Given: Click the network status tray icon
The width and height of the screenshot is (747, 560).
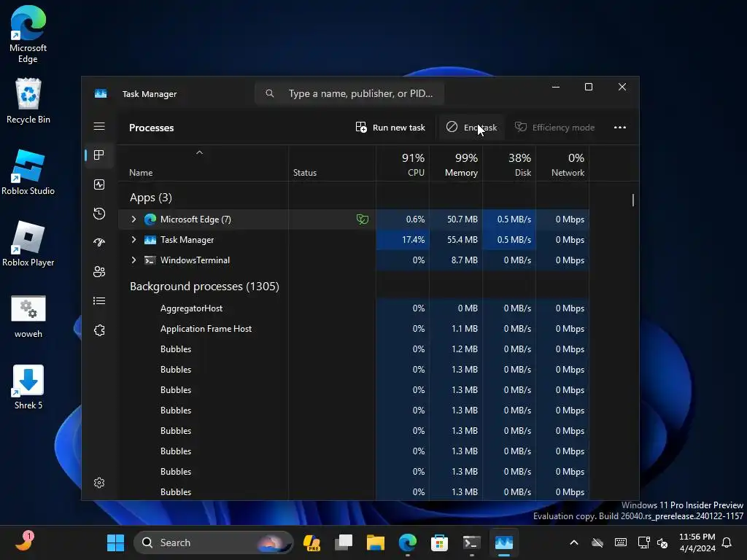Looking at the screenshot, I should coord(643,542).
